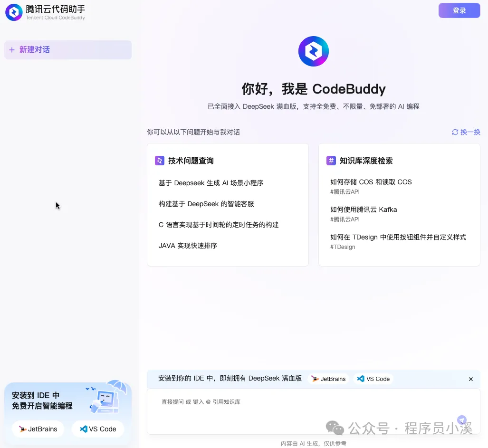Viewport: 488px width, 448px height.
Task: Click the 登录 login button
Action: coord(459,10)
